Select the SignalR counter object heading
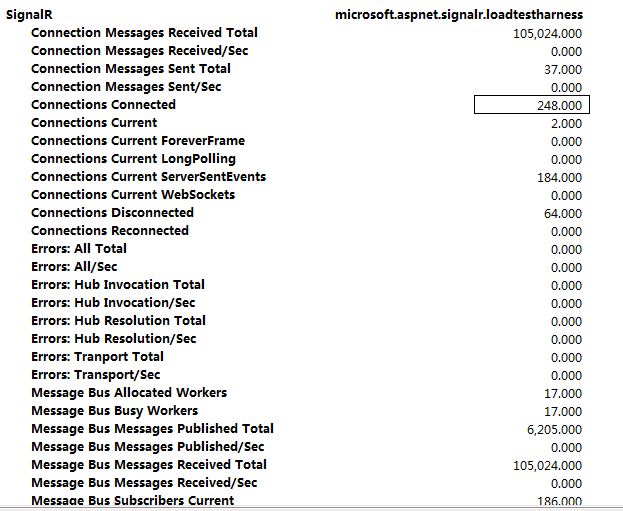Viewport: 623px width, 511px height. coord(29,15)
